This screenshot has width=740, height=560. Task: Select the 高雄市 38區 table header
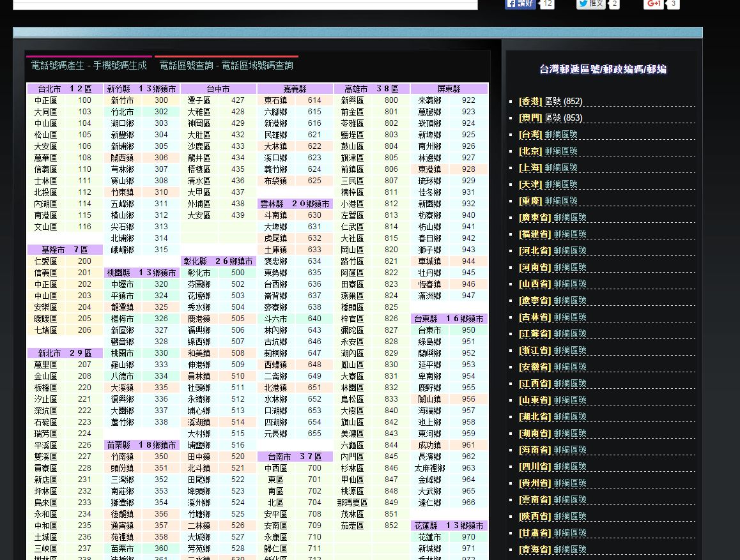click(x=371, y=89)
